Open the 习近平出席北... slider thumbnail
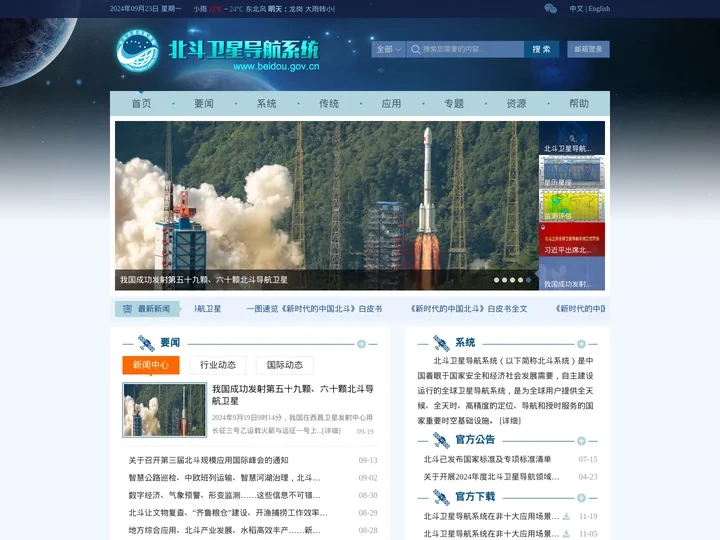The width and height of the screenshot is (720, 540). tap(572, 240)
